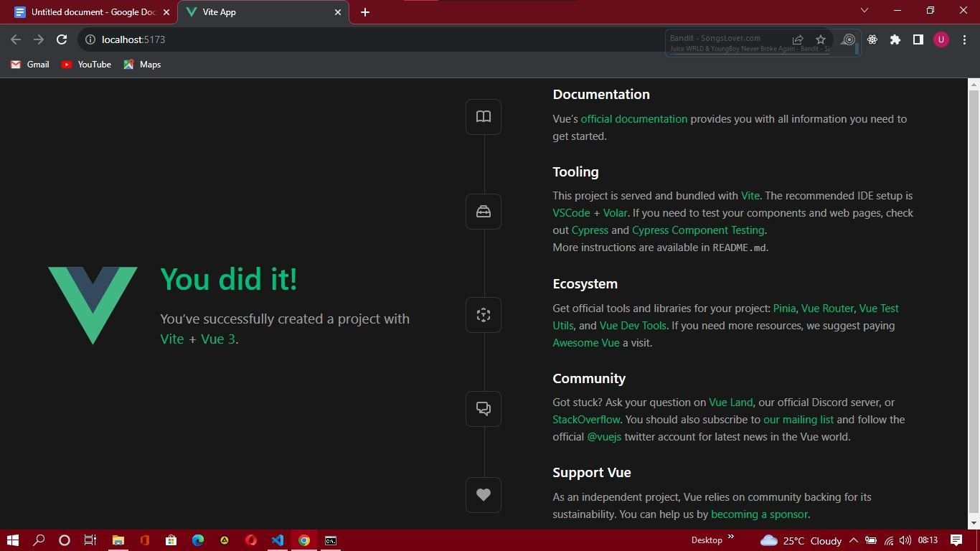
Task: Open the @vuejs twitter link
Action: coord(604,437)
